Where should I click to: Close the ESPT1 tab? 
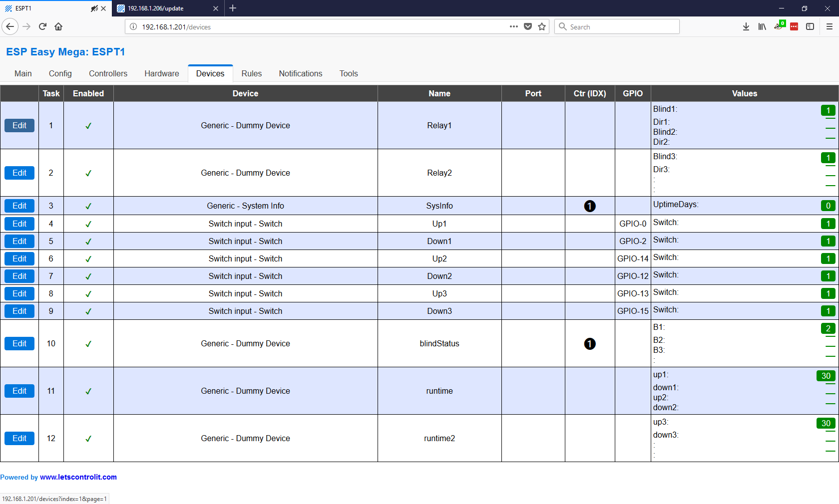pos(103,8)
